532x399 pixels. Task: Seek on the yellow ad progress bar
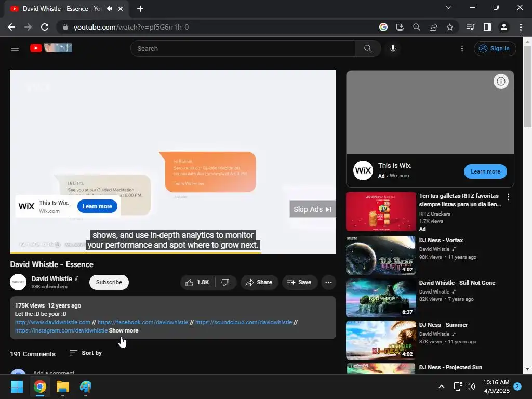172,252
